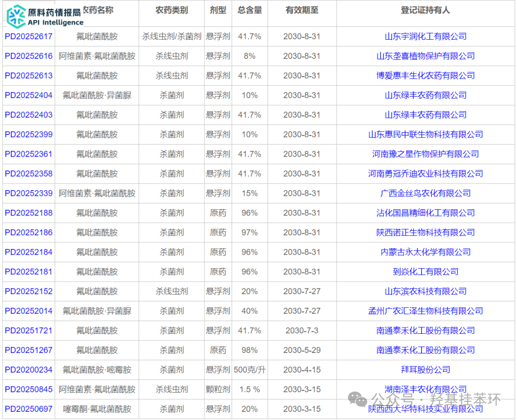
Task: Open registration PD20252617 link
Action: click(29, 36)
